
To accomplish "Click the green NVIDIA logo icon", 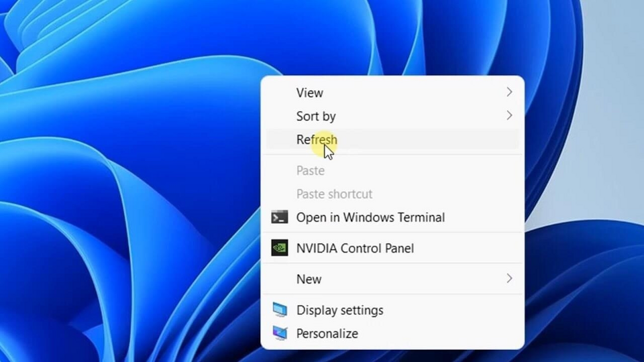I will click(x=280, y=248).
